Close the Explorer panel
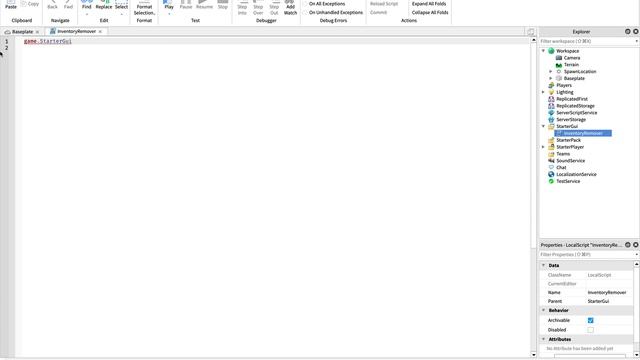The width and height of the screenshot is (640, 360). coord(636,31)
